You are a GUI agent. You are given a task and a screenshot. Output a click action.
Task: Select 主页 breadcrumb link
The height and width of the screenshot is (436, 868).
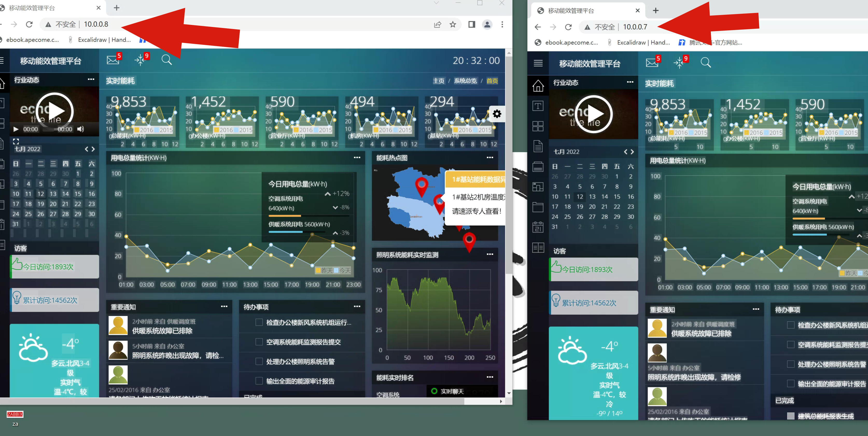[438, 81]
